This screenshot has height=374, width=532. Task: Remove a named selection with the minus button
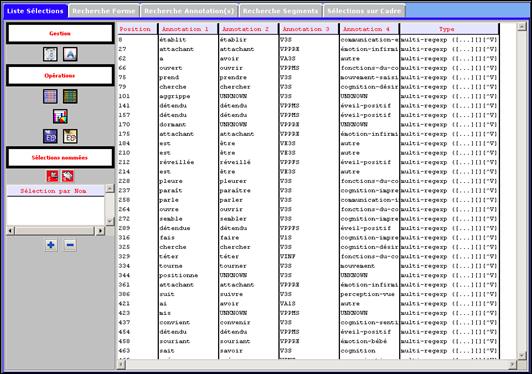pos(70,245)
